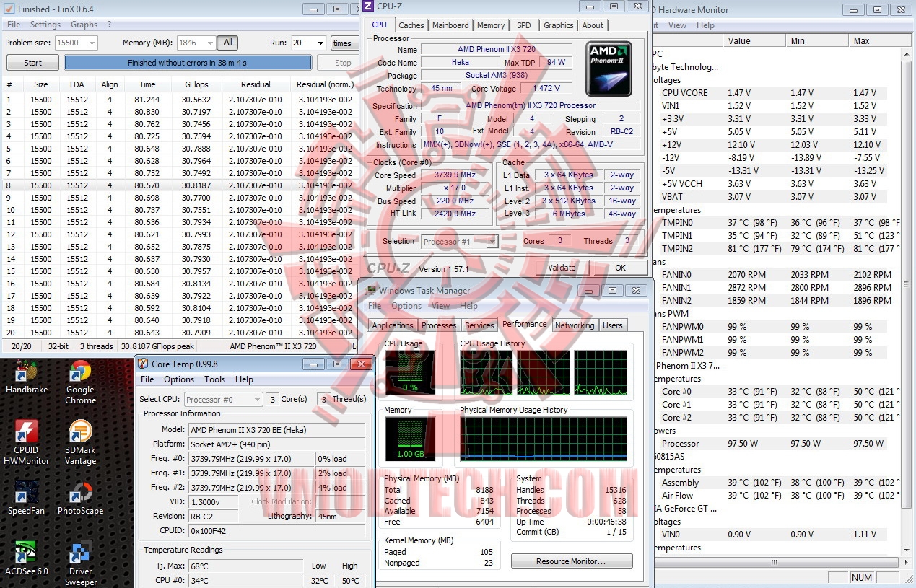Switch to the Processes tab in Task Manager

click(x=439, y=325)
